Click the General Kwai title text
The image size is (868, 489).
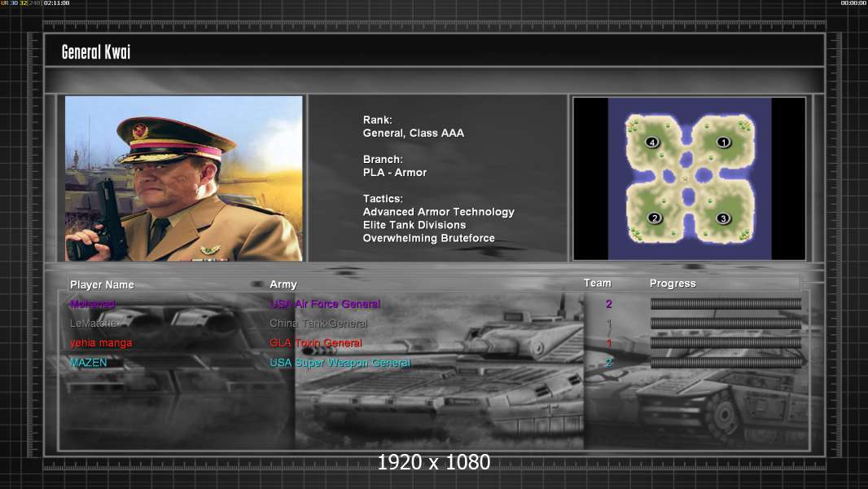96,52
